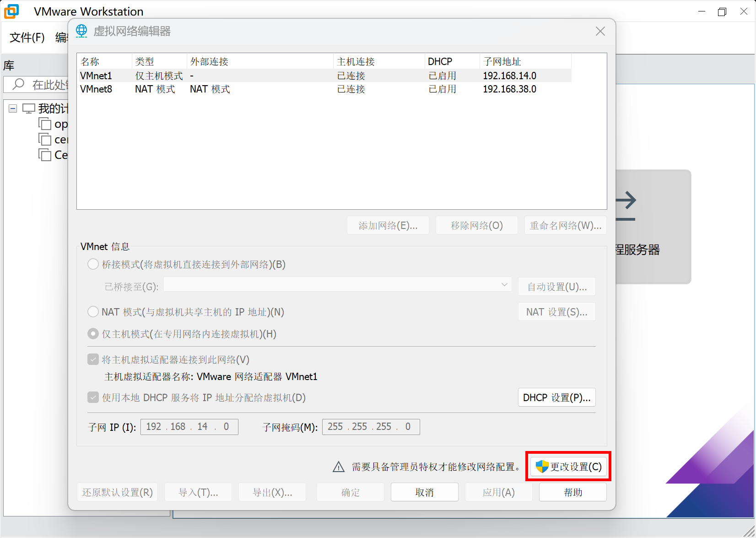
Task: Click the 导出(X)... button
Action: (272, 492)
